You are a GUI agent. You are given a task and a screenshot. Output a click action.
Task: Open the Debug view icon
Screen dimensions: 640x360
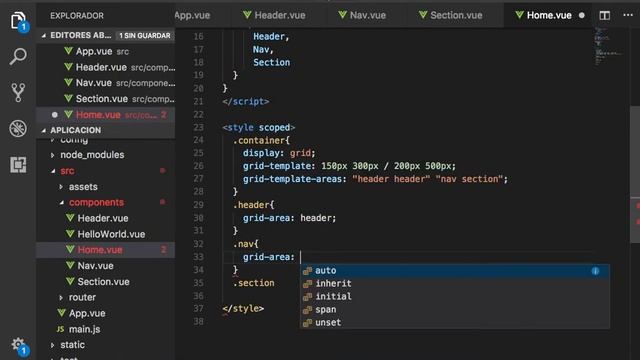click(18, 129)
